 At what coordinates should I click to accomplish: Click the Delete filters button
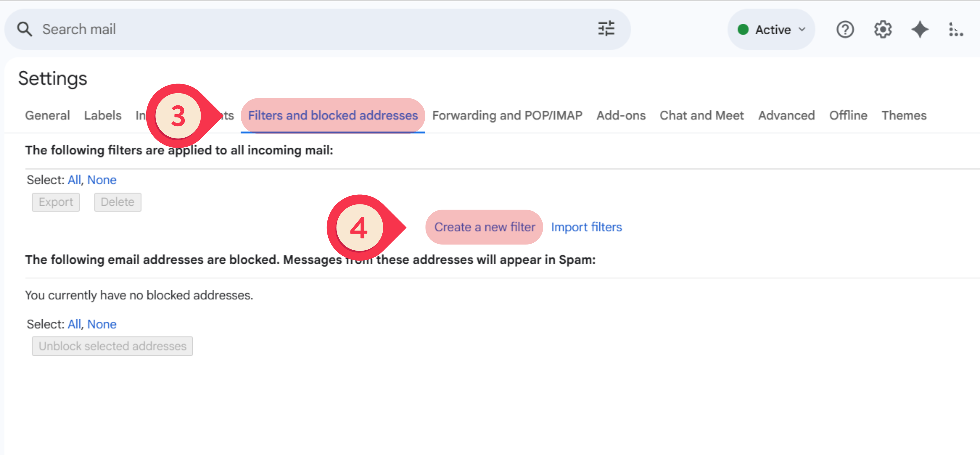coord(118,202)
